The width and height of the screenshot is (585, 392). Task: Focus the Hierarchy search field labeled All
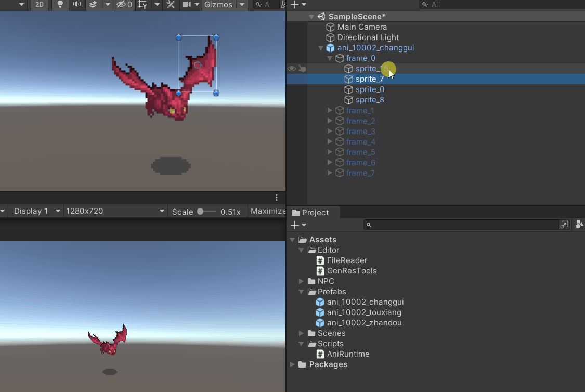pyautogui.click(x=502, y=5)
